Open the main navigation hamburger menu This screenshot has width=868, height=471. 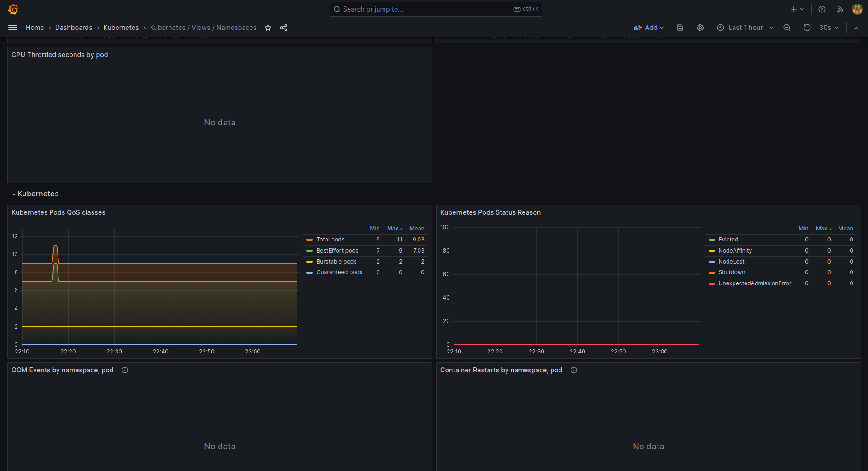(x=13, y=28)
